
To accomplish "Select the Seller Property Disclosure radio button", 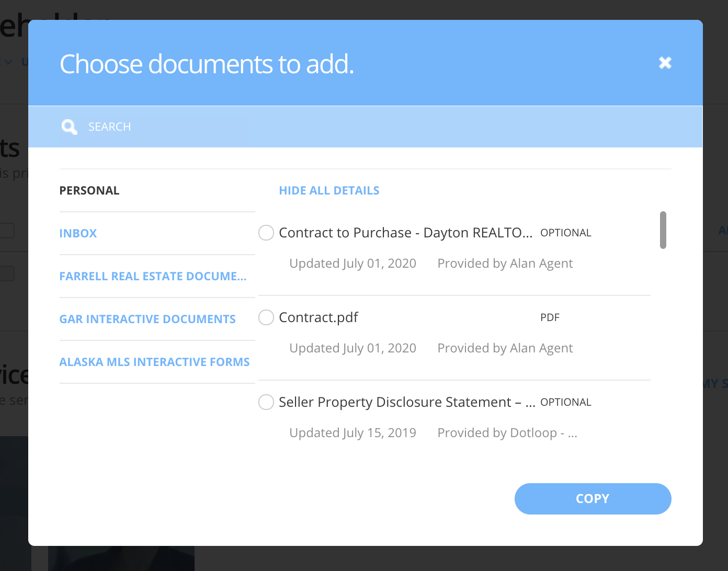I will 266,402.
